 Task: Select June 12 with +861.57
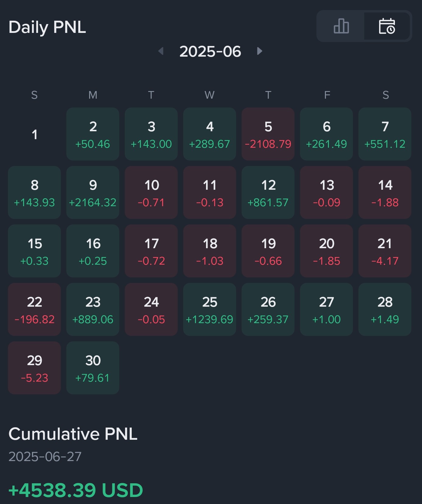pos(268,192)
